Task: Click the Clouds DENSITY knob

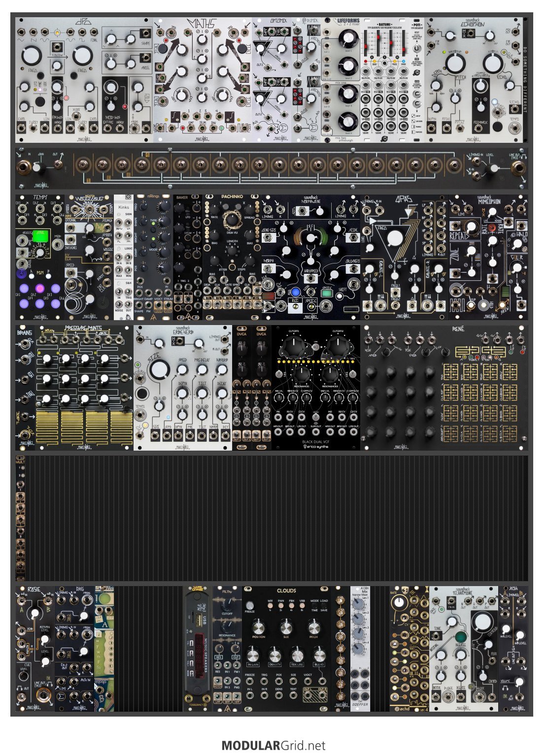Action: click(x=275, y=656)
